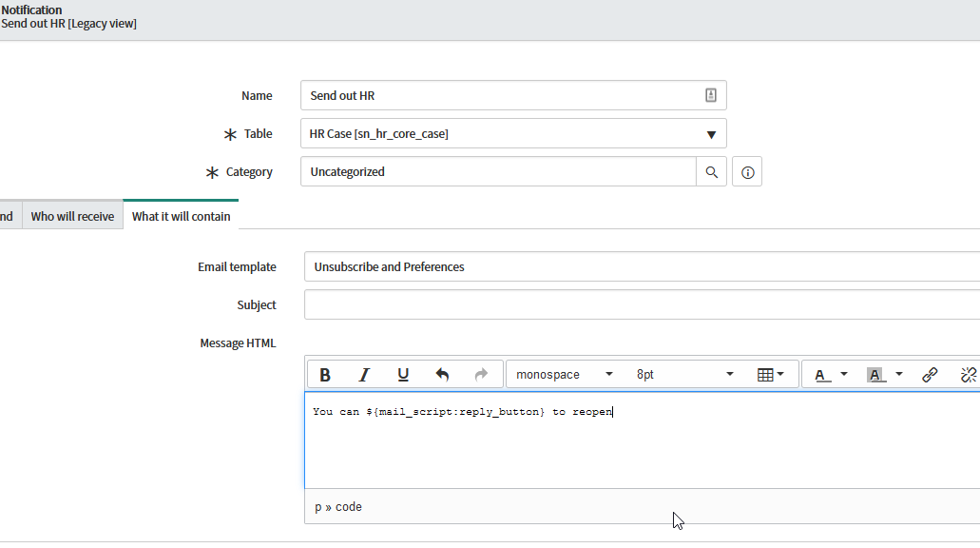Apply the background highlight color button
This screenshot has width=980, height=548.
pyautogui.click(x=876, y=375)
